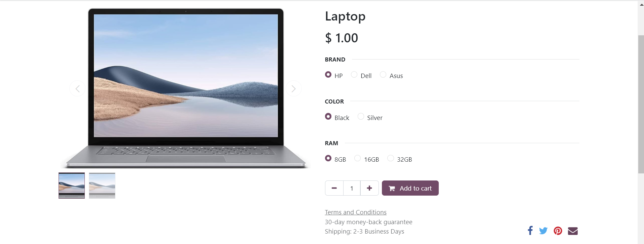The image size is (644, 244).
Task: Add laptop to cart
Action: [x=410, y=188]
